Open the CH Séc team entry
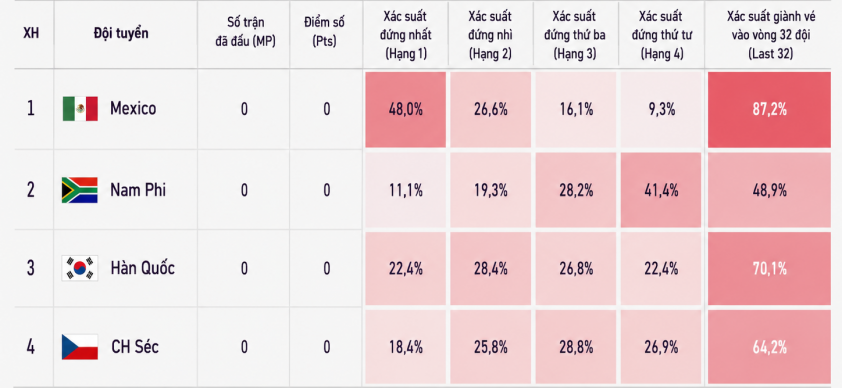The image size is (842, 388). pyautogui.click(x=135, y=347)
